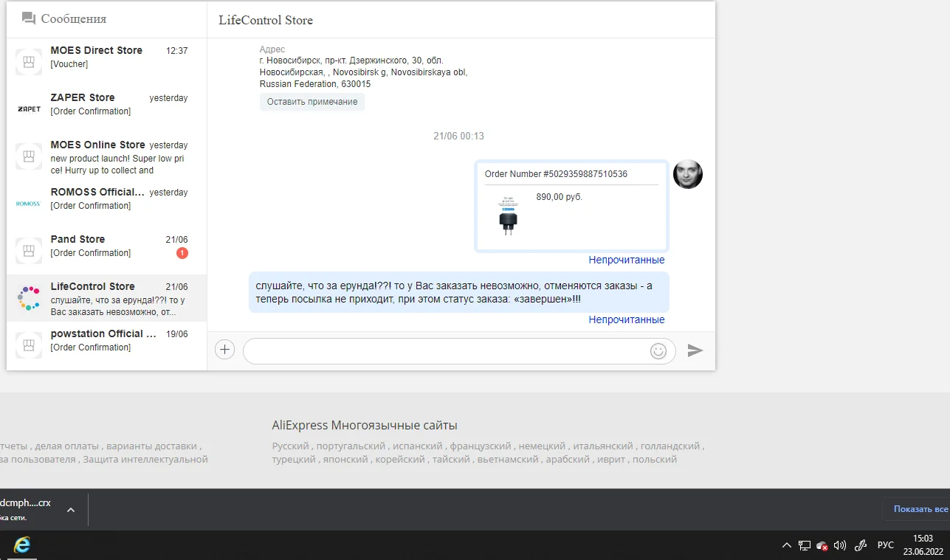Click the LifeControl Store chat header title
The width and height of the screenshot is (950, 560).
(x=266, y=20)
